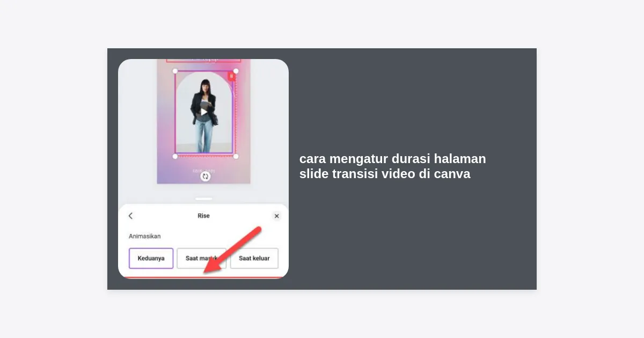Open the article title about durasi halaman
The image size is (644, 338).
(x=393, y=166)
